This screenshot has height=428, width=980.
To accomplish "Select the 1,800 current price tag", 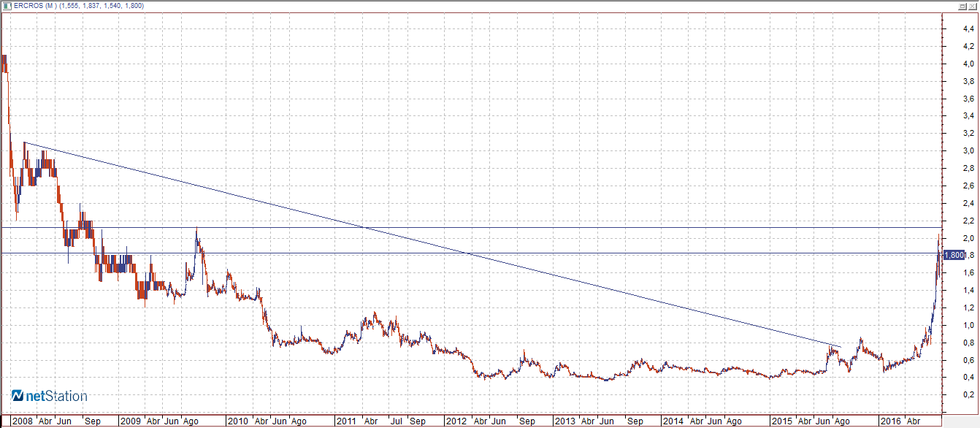I will (x=954, y=256).
